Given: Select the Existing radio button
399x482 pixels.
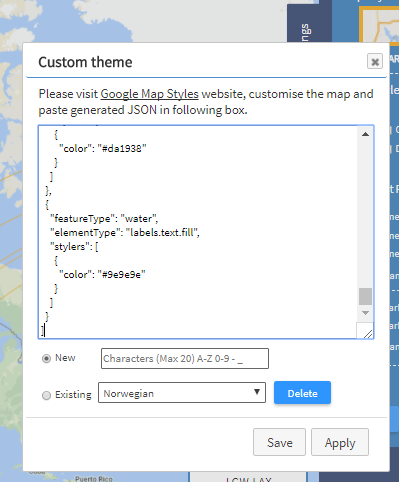Looking at the screenshot, I should coord(46,395).
